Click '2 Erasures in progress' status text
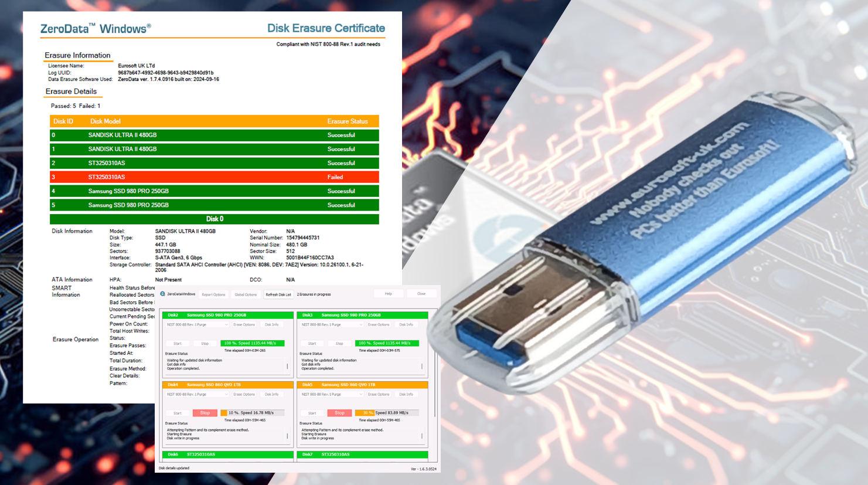Viewport: 868px width, 485px height. [x=314, y=294]
